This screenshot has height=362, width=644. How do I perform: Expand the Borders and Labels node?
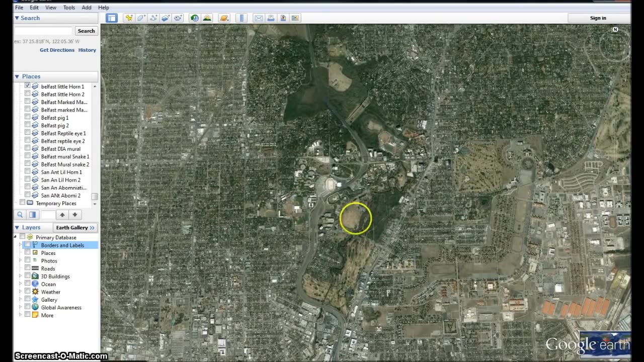pos(21,245)
